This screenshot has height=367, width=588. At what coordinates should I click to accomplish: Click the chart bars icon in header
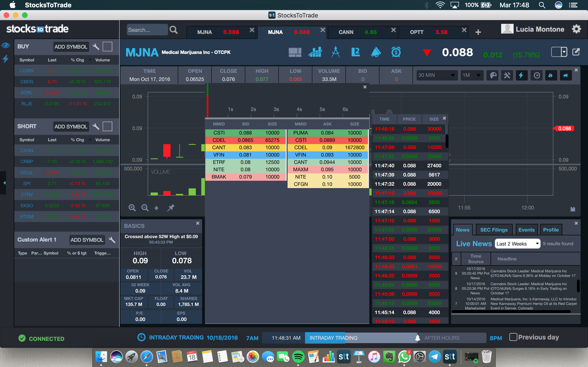(315, 52)
